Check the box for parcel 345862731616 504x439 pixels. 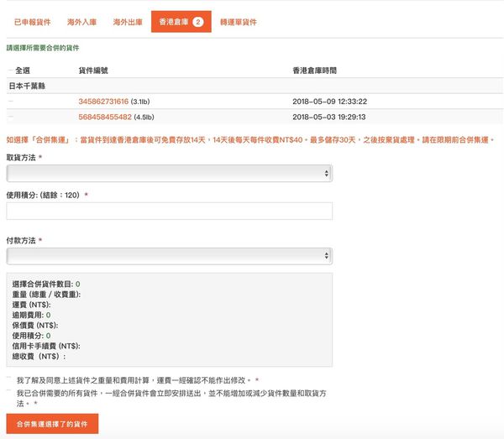(10, 102)
